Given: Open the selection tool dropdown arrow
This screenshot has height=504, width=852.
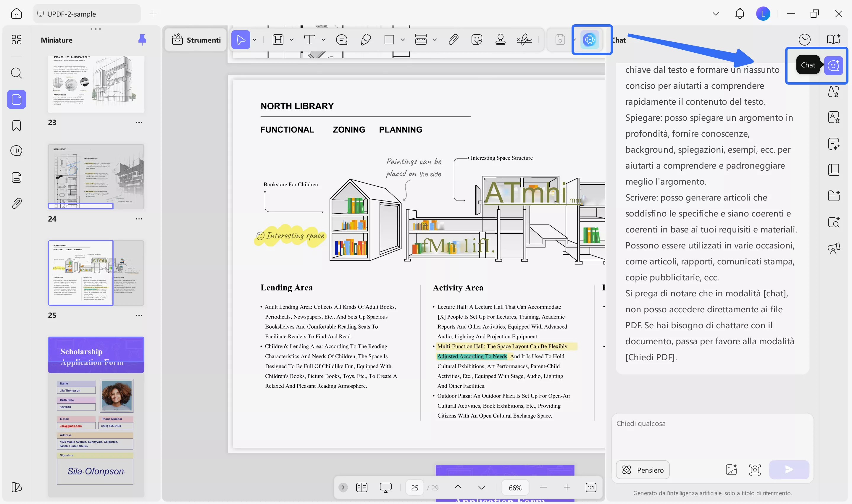Looking at the screenshot, I should pyautogui.click(x=254, y=40).
